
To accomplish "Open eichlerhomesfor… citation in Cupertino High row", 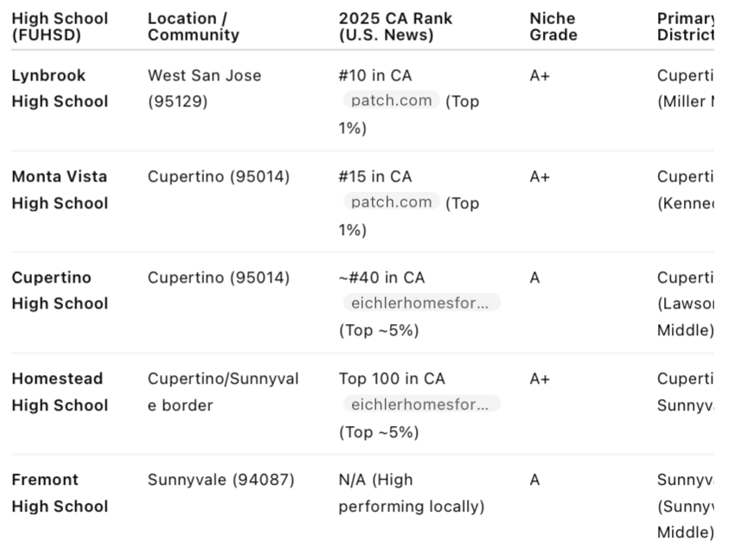I will click(421, 302).
